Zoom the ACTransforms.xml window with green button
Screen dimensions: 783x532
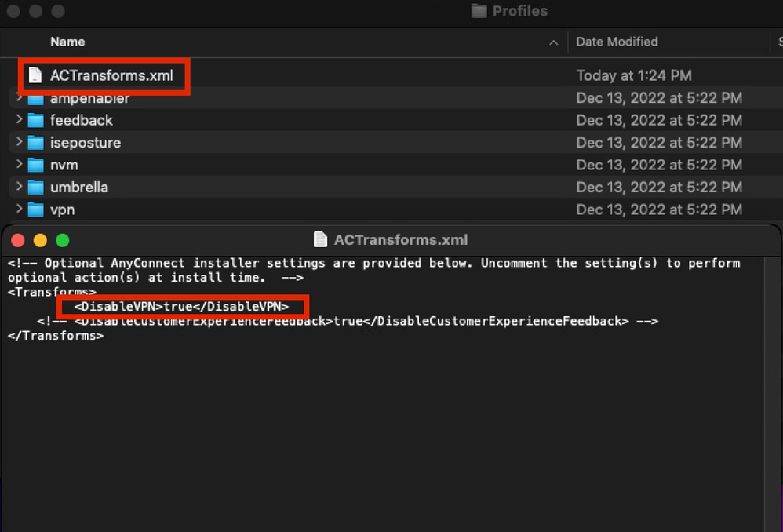[63, 240]
